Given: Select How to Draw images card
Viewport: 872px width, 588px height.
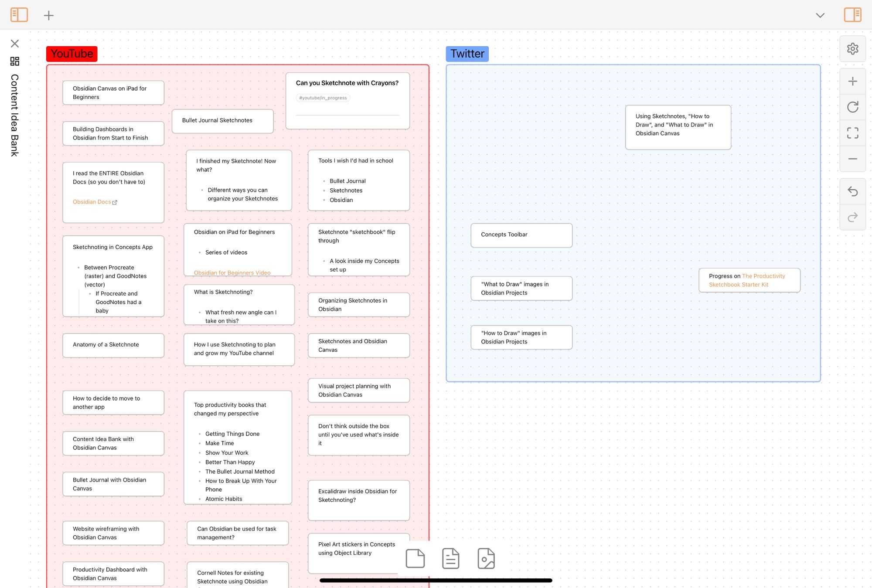Looking at the screenshot, I should 521,337.
